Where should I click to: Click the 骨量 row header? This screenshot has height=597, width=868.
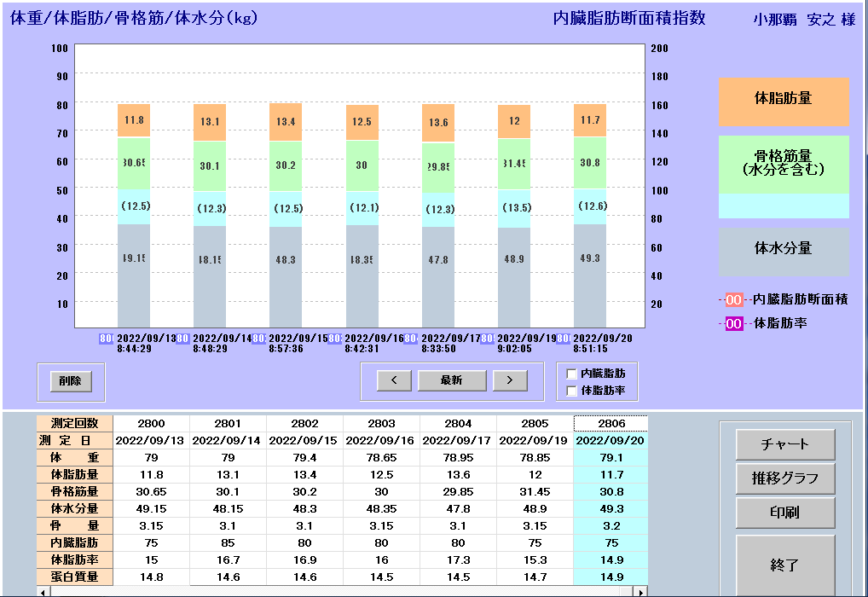tap(75, 525)
